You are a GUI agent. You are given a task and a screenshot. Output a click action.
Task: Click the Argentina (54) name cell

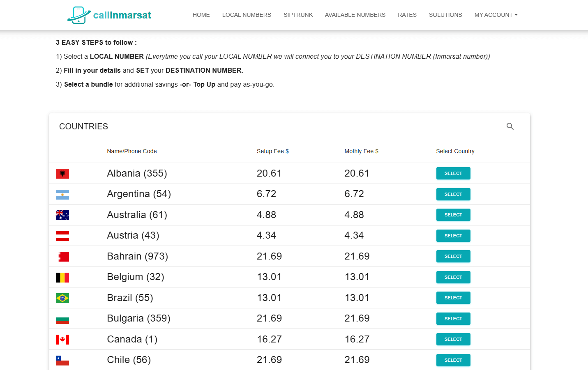tap(139, 194)
